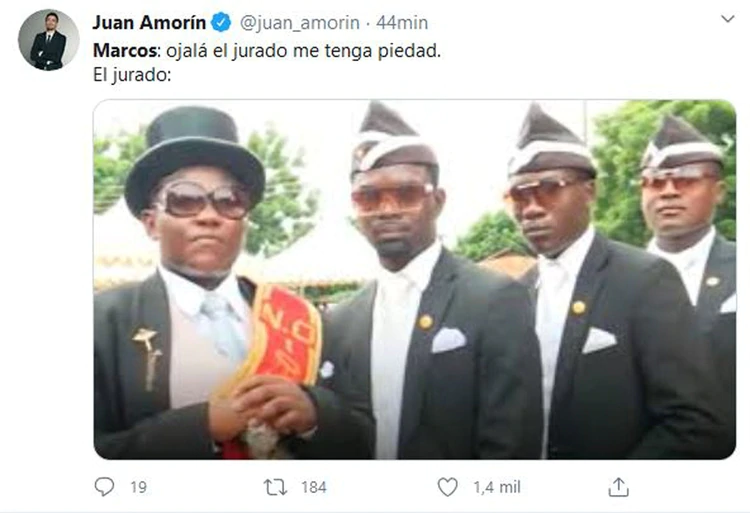Click the retweet count 184
This screenshot has width=750, height=513.
pyautogui.click(x=313, y=488)
